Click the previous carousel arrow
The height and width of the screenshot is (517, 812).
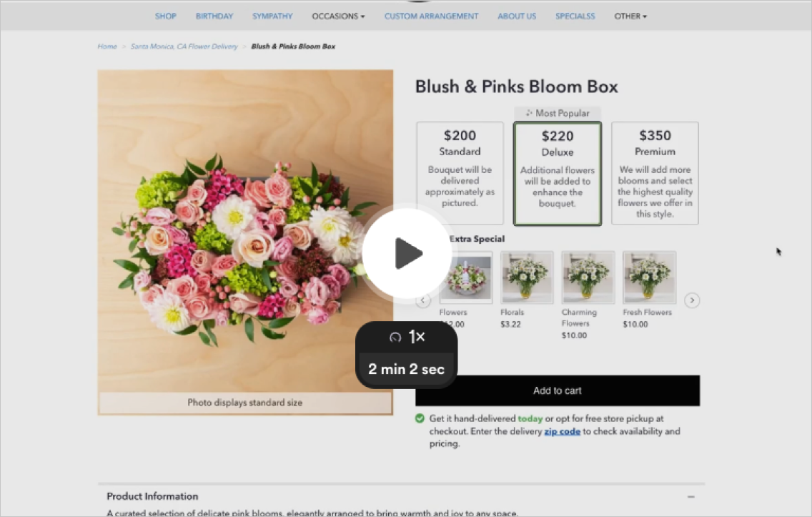click(x=422, y=300)
